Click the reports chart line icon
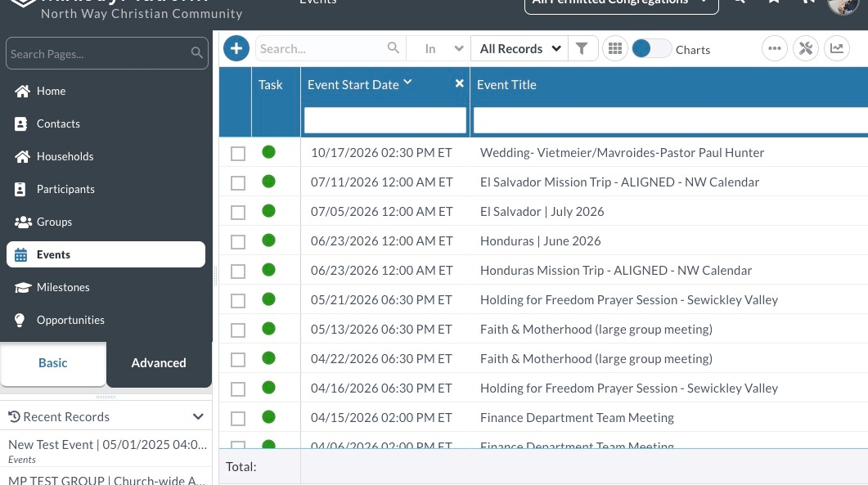The height and width of the screenshot is (485, 868). (x=837, y=49)
